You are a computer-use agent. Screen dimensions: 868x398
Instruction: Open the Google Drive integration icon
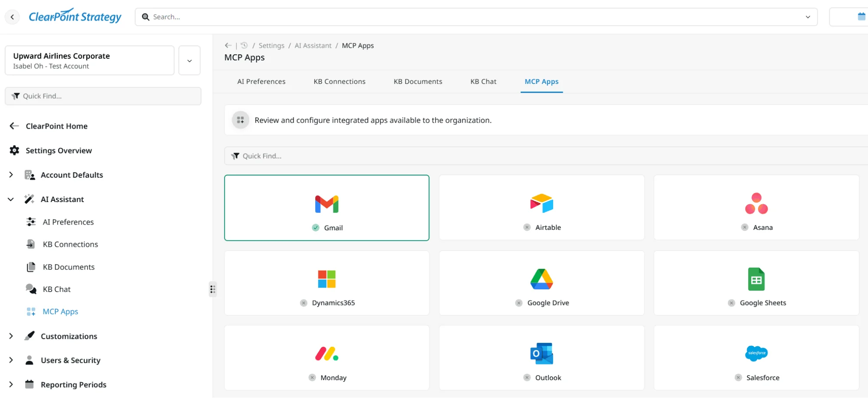click(x=541, y=279)
